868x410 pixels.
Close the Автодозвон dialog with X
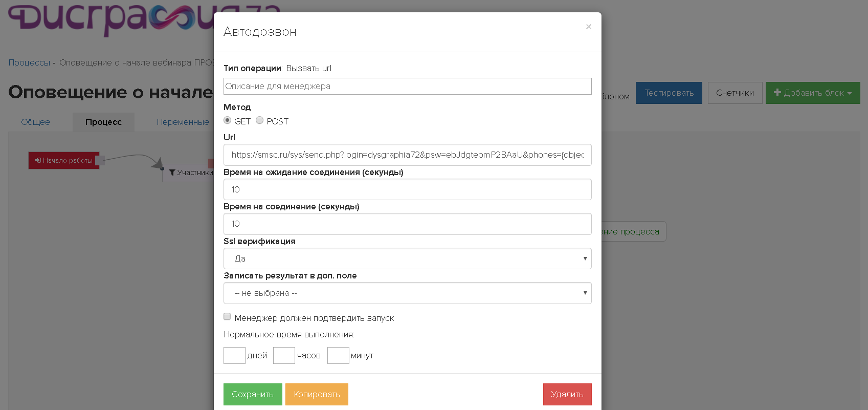(588, 27)
